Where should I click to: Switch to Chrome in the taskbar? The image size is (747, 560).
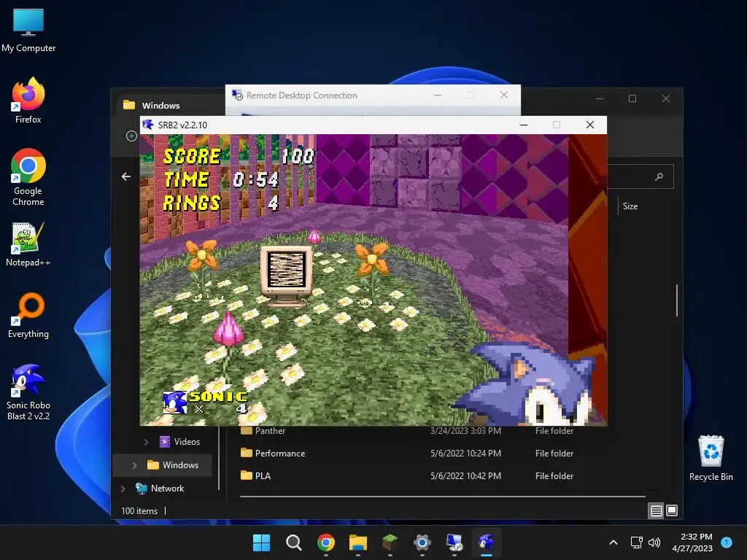[326, 542]
